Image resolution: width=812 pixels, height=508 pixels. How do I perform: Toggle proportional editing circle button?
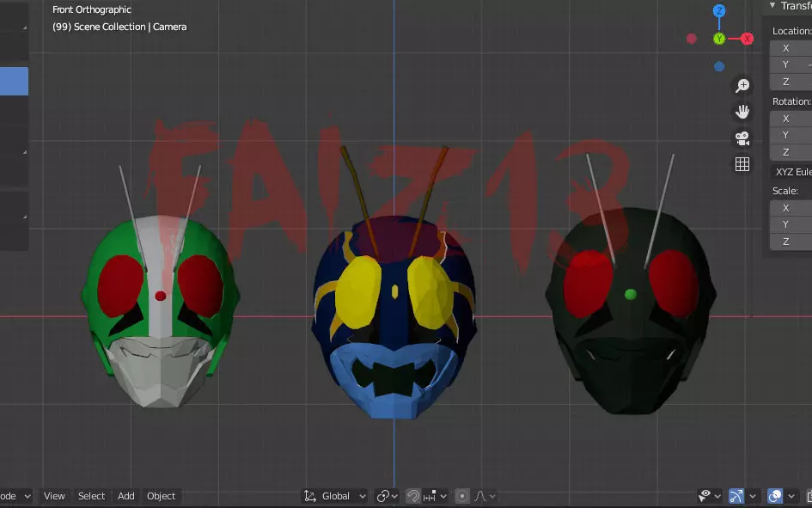[462, 496]
